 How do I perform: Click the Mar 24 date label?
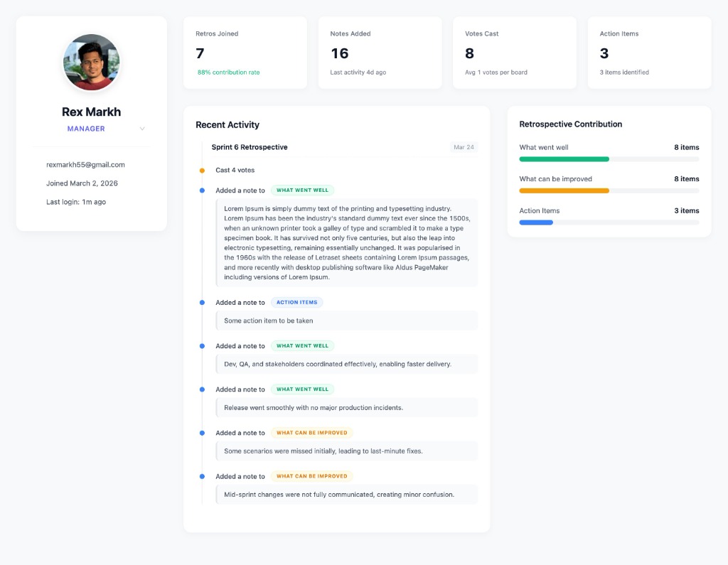point(464,147)
